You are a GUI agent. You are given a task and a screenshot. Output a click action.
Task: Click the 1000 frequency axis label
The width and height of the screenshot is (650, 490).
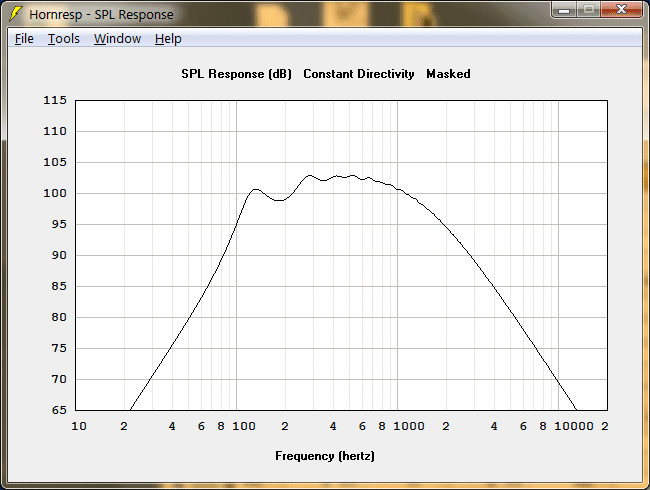coord(409,426)
